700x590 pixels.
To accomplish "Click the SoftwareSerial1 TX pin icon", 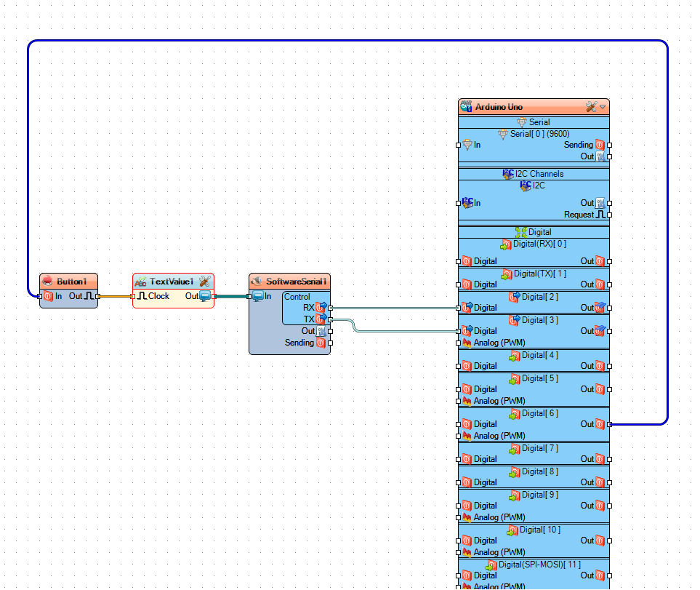I will pos(321,319).
